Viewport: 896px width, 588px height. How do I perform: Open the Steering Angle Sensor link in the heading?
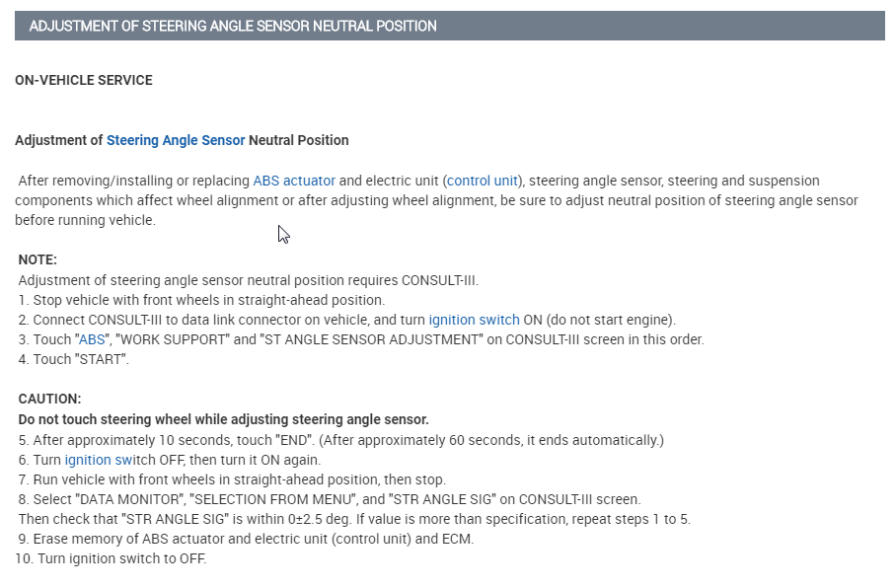tap(176, 140)
